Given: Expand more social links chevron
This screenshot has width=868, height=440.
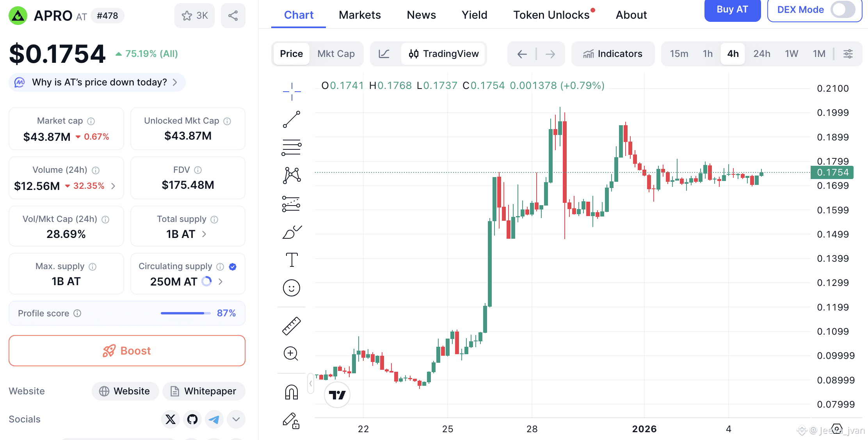Looking at the screenshot, I should coord(236,419).
